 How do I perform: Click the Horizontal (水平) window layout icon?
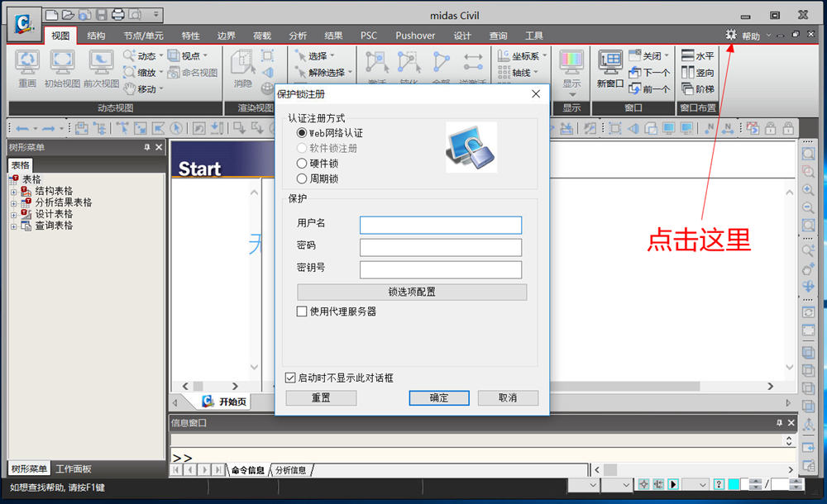[687, 55]
